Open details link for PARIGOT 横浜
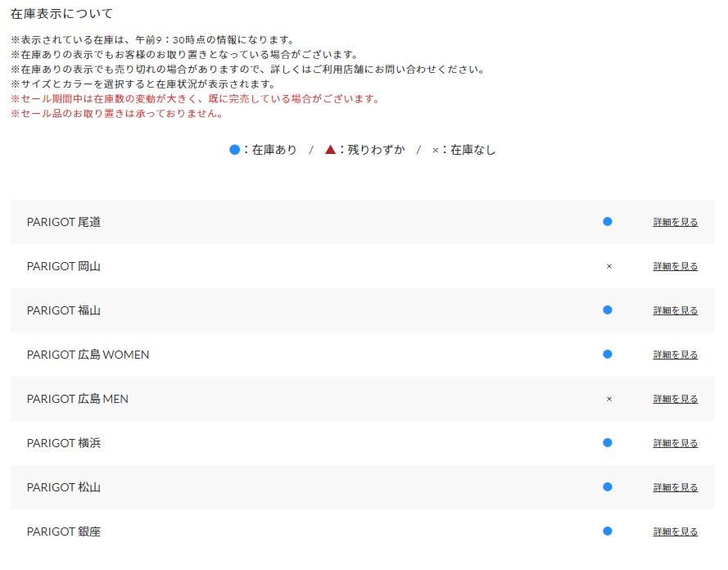 point(676,443)
